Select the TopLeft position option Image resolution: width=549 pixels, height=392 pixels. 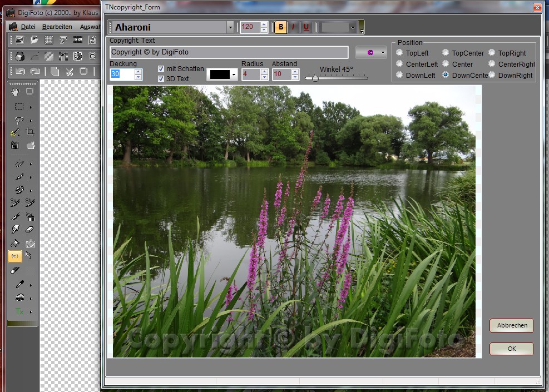(399, 53)
